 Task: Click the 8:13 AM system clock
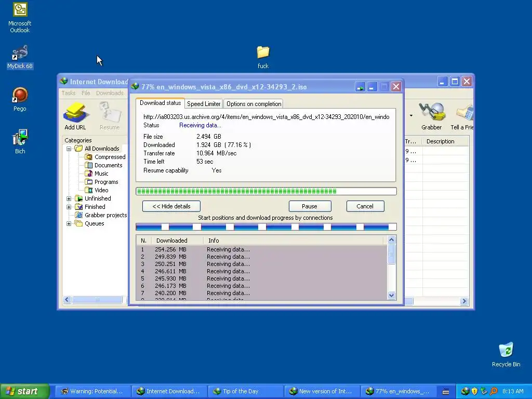(x=513, y=391)
